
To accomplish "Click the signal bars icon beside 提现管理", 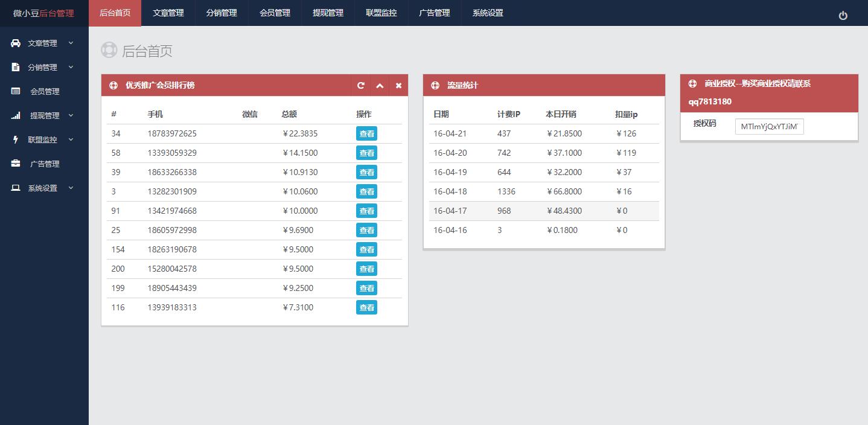I will [x=16, y=116].
